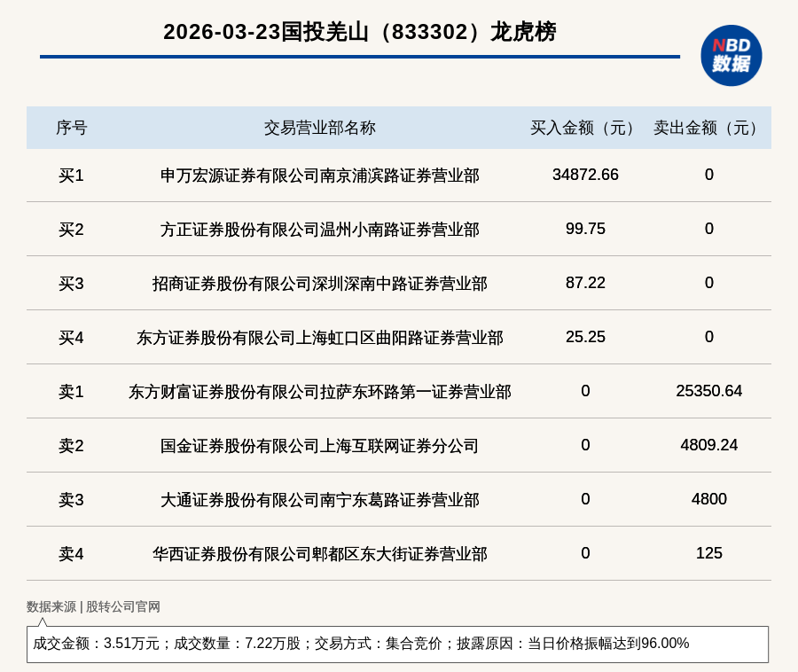Click buy amount 34872.66 cell
798x672 pixels.
point(585,175)
